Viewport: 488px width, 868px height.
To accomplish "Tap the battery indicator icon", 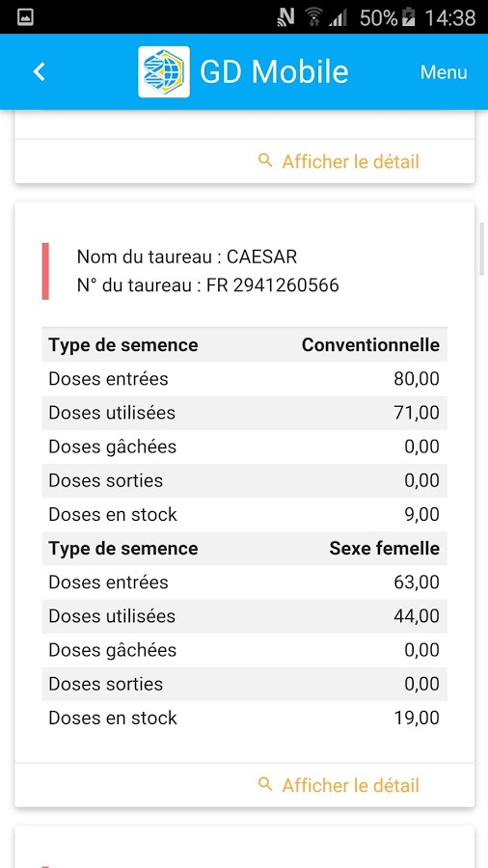I will [x=408, y=17].
